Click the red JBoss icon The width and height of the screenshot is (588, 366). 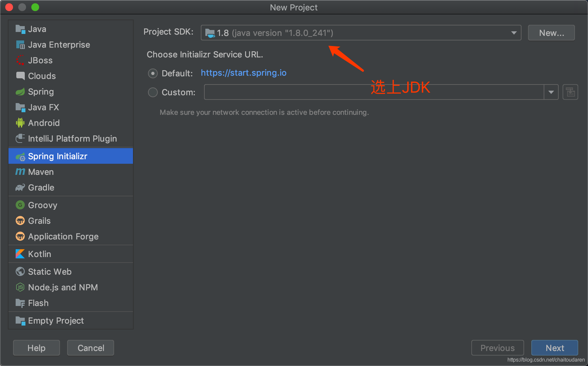point(20,60)
